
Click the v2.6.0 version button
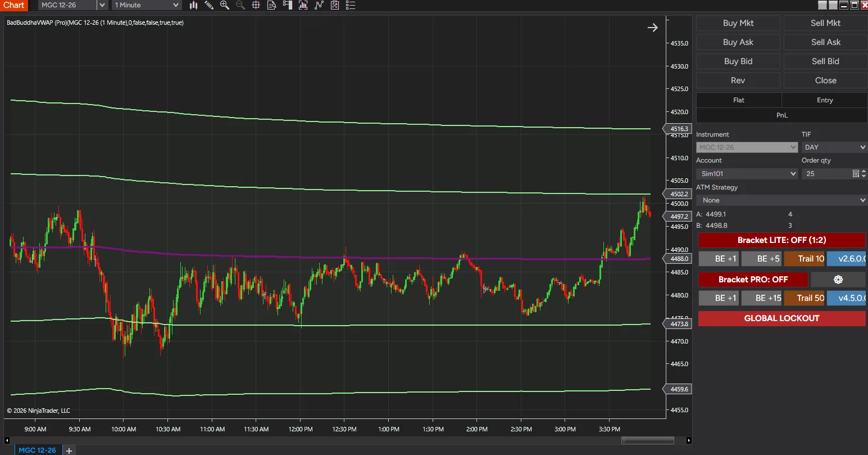pyautogui.click(x=846, y=259)
